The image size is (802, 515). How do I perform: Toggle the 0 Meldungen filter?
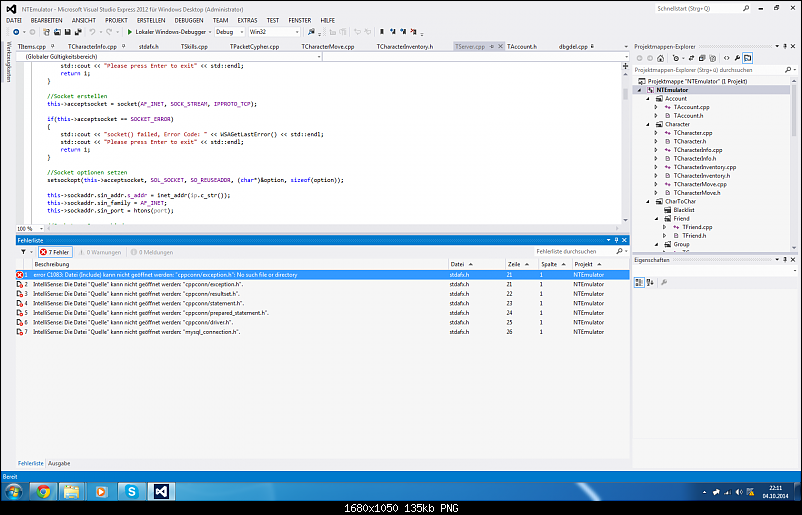click(x=152, y=252)
